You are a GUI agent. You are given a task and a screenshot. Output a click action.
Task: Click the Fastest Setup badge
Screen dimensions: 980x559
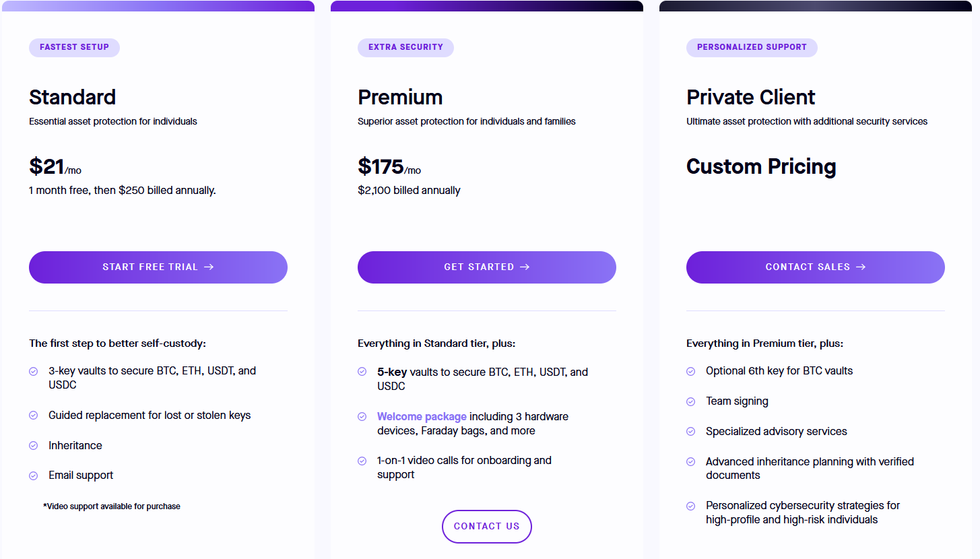coord(74,47)
